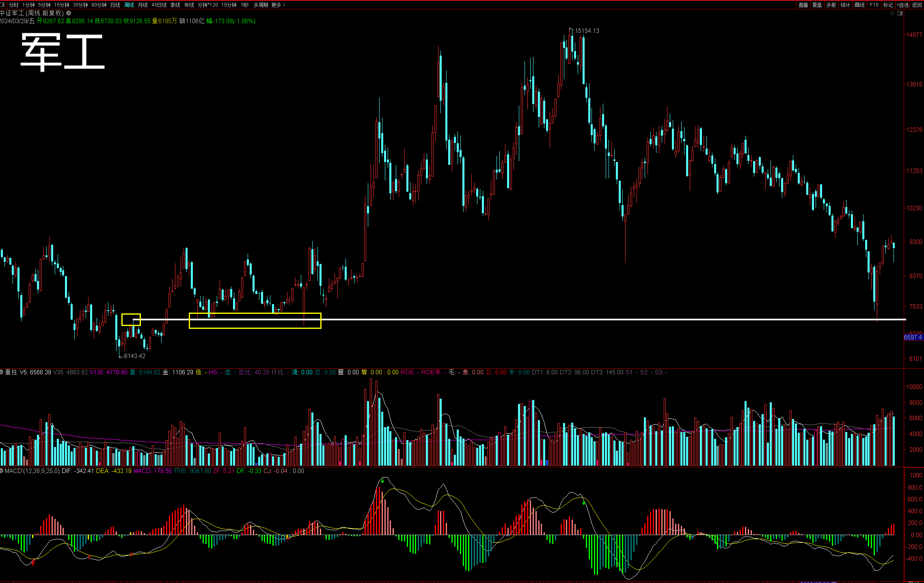Click the MACD: 179.56 value
924x583 pixels.
pyautogui.click(x=153, y=471)
